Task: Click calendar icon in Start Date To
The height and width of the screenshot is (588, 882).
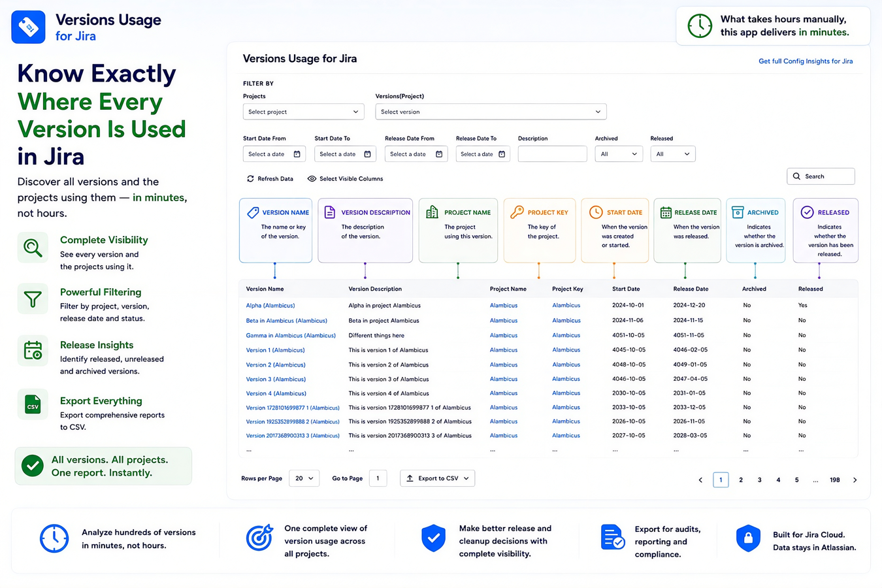Action: click(368, 154)
